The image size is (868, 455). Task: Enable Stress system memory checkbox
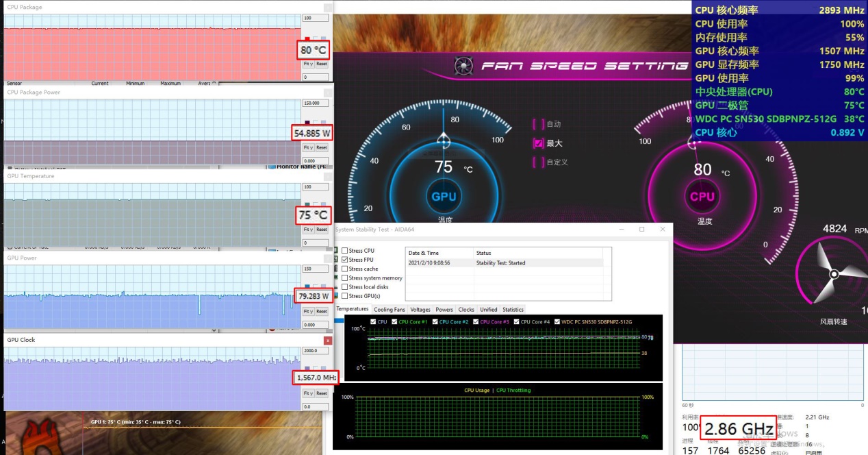tap(344, 278)
